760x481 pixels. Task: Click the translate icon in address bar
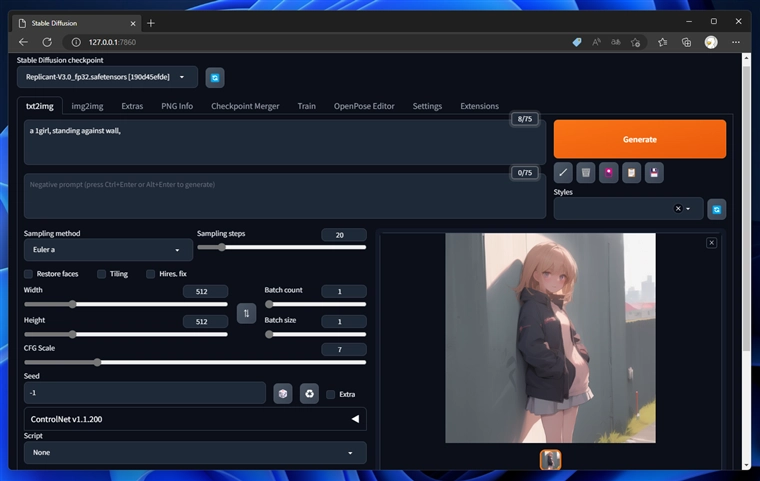pyautogui.click(x=616, y=42)
